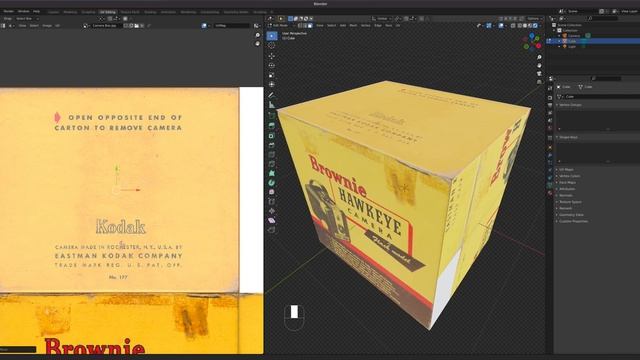Select the Shrink/Fatten tool
This screenshot has width=640, height=360.
pyautogui.click(x=272, y=211)
